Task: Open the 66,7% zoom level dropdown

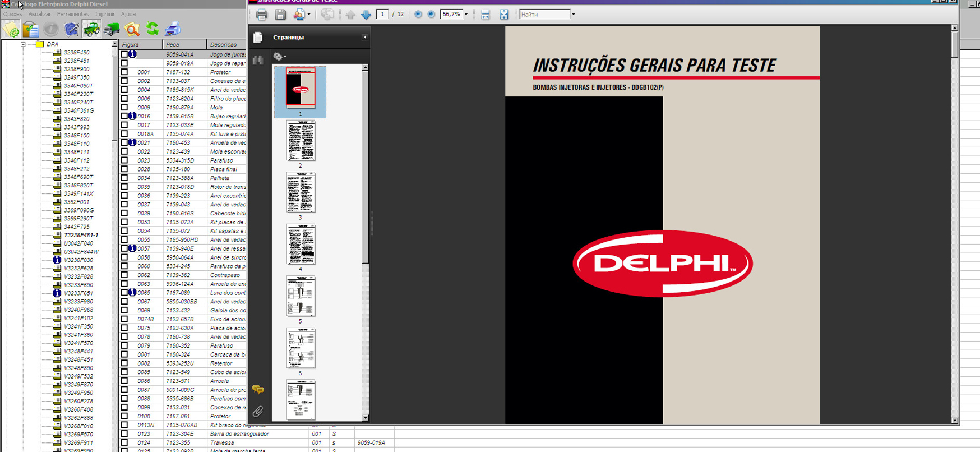Action: point(466,15)
